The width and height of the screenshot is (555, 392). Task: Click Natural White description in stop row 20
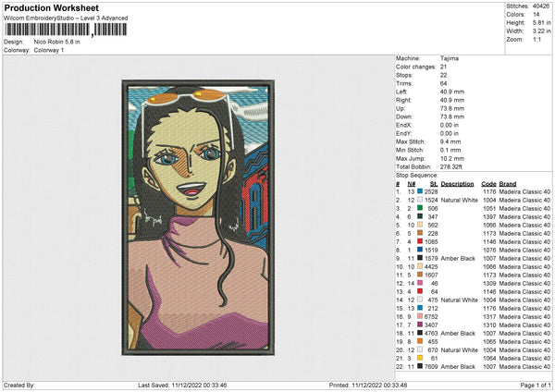click(x=459, y=349)
